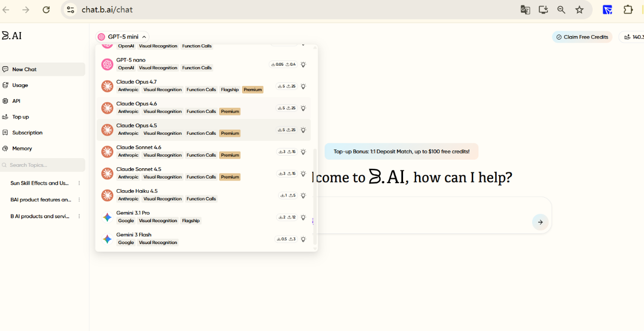The width and height of the screenshot is (644, 331).
Task: Click the OpenAI logo beside GPT-5 nano
Action: [107, 65]
